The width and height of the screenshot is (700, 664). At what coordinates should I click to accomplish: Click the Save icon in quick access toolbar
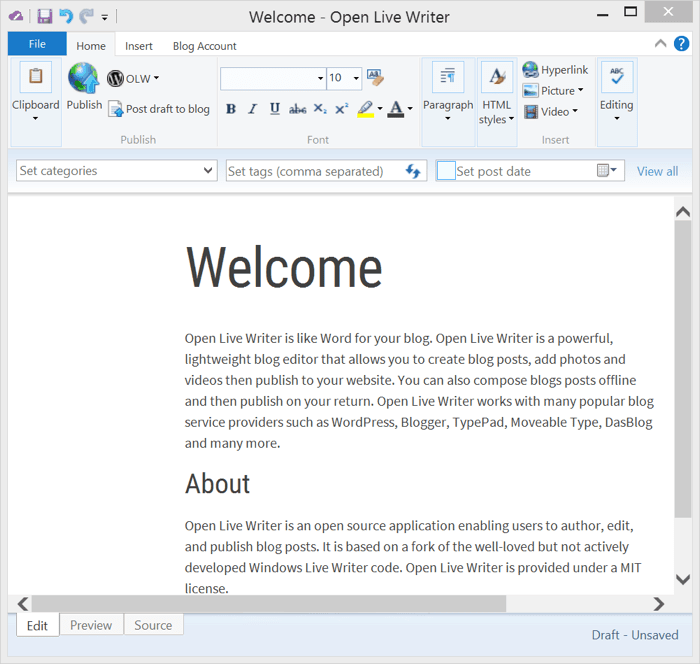tap(45, 16)
